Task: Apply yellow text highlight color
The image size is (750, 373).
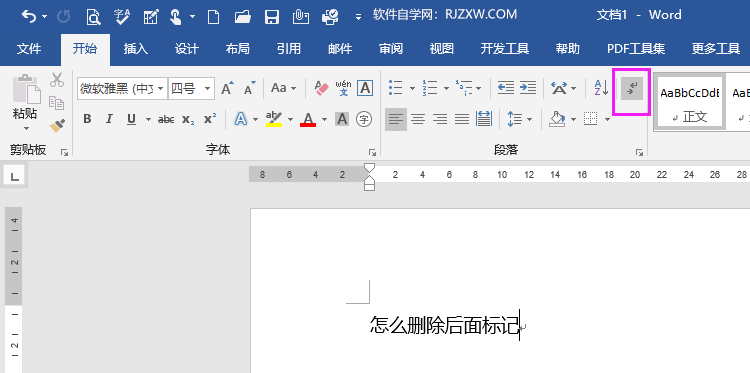Action: tap(274, 119)
